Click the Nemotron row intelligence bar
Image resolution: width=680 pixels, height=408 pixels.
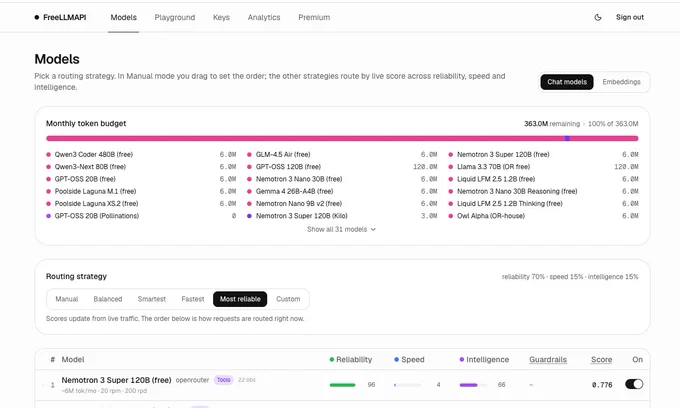[473, 385]
